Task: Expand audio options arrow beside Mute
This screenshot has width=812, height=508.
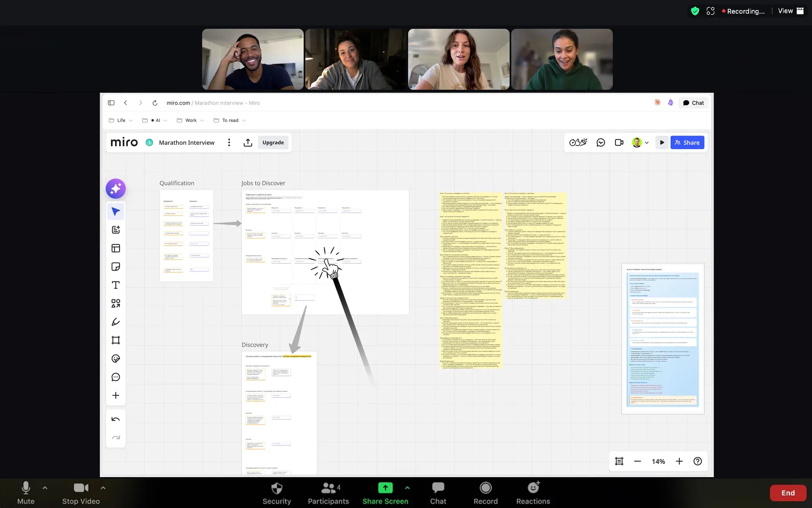Action: tap(45, 488)
